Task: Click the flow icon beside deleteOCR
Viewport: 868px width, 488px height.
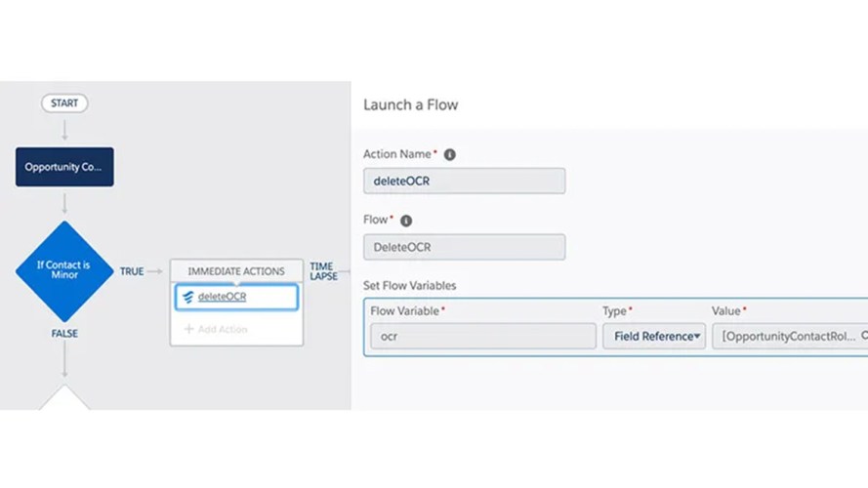Action: (187, 298)
